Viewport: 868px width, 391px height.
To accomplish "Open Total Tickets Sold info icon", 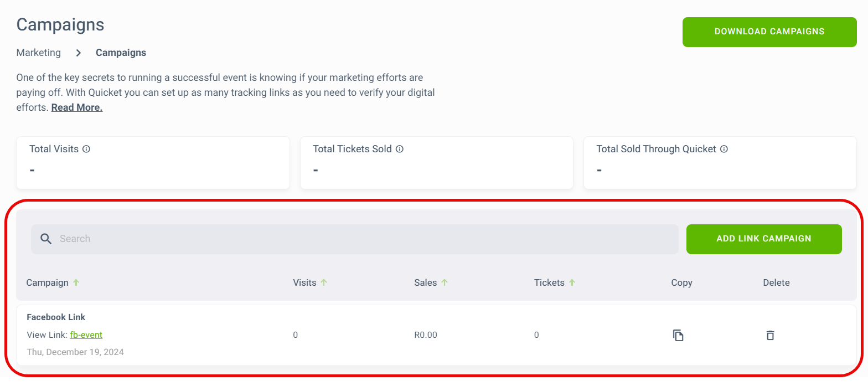I will click(x=400, y=149).
